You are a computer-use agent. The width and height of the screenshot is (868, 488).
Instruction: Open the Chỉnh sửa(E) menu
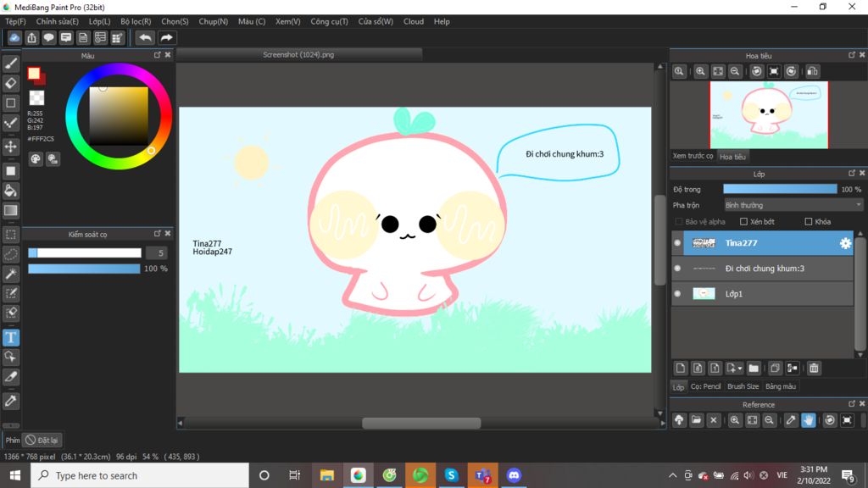point(58,21)
